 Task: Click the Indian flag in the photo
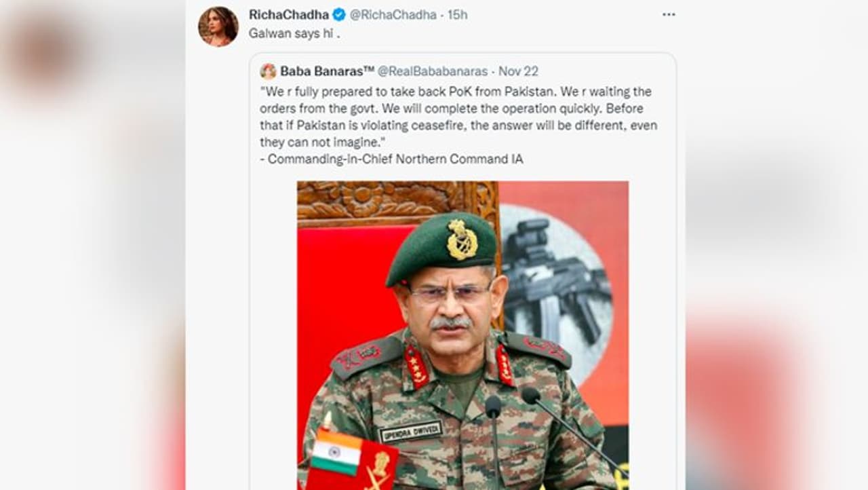click(x=336, y=453)
